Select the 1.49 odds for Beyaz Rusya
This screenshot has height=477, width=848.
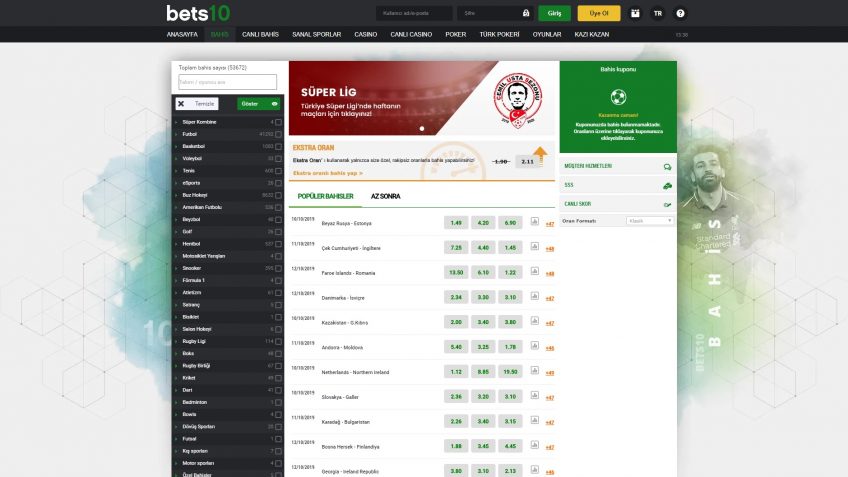click(456, 223)
